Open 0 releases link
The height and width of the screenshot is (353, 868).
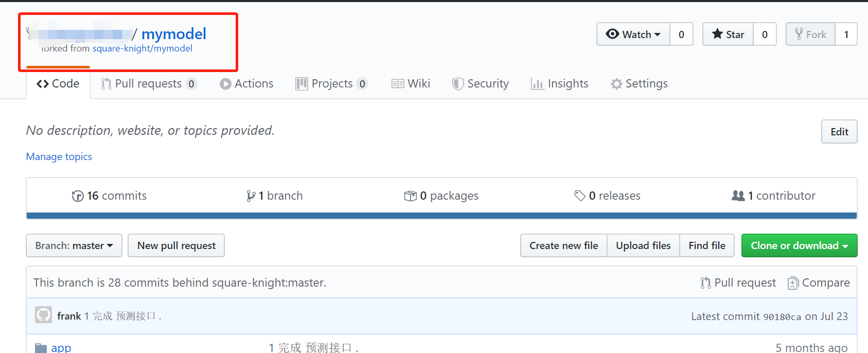(608, 196)
